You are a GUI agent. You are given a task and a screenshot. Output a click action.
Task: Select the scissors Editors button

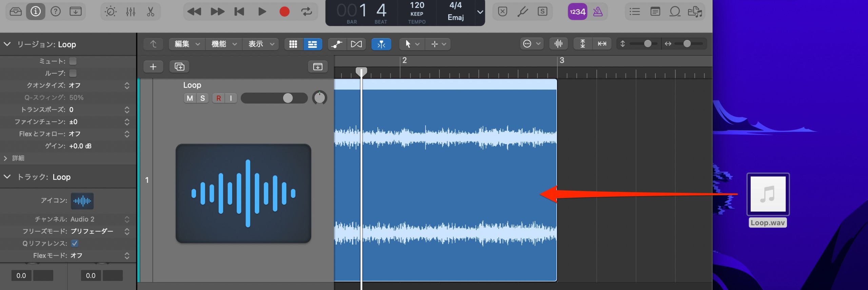[x=151, y=12]
